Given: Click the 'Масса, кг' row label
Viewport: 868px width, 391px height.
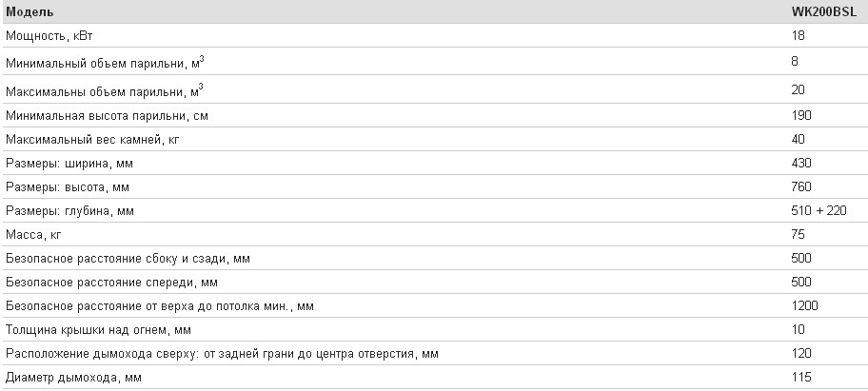Looking at the screenshot, I should click(33, 235).
